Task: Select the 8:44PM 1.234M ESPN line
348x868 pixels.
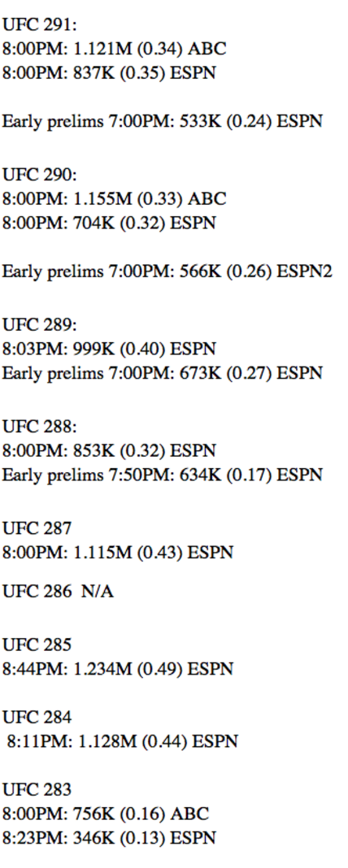Action: click(x=117, y=669)
